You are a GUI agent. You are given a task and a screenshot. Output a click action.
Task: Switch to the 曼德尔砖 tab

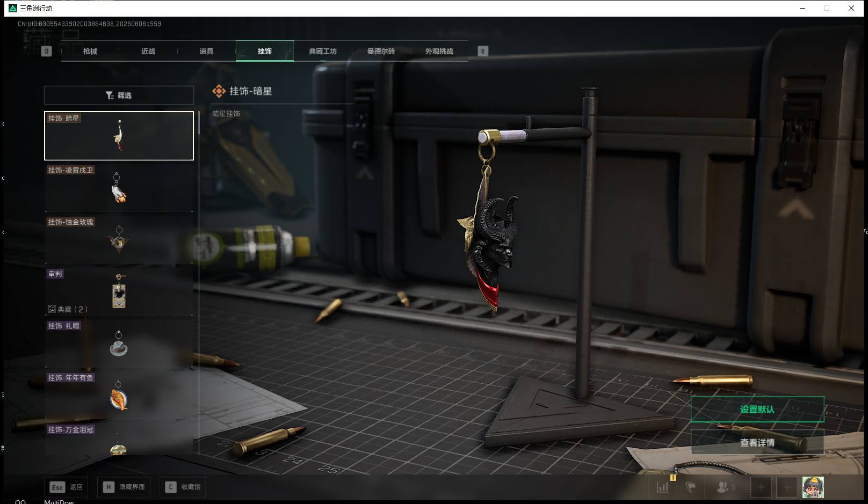pyautogui.click(x=381, y=51)
